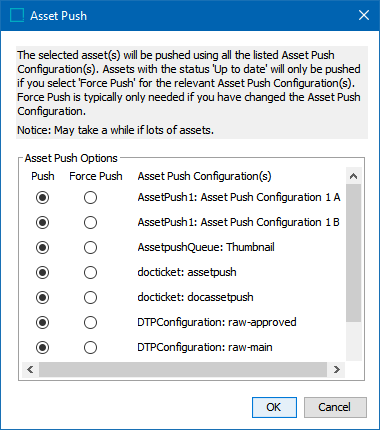Select Push for Asset Push Configuration 1 B
Viewport: 380px width, 430px height.
click(x=42, y=223)
